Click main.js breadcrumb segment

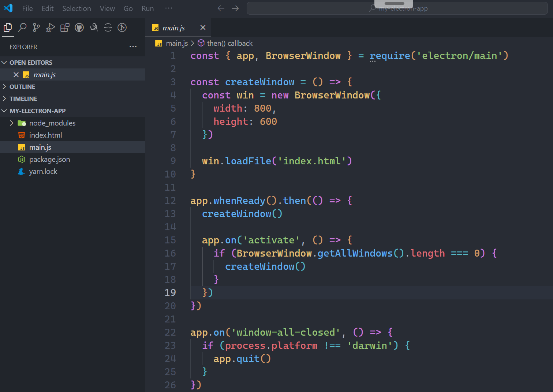pyautogui.click(x=177, y=43)
